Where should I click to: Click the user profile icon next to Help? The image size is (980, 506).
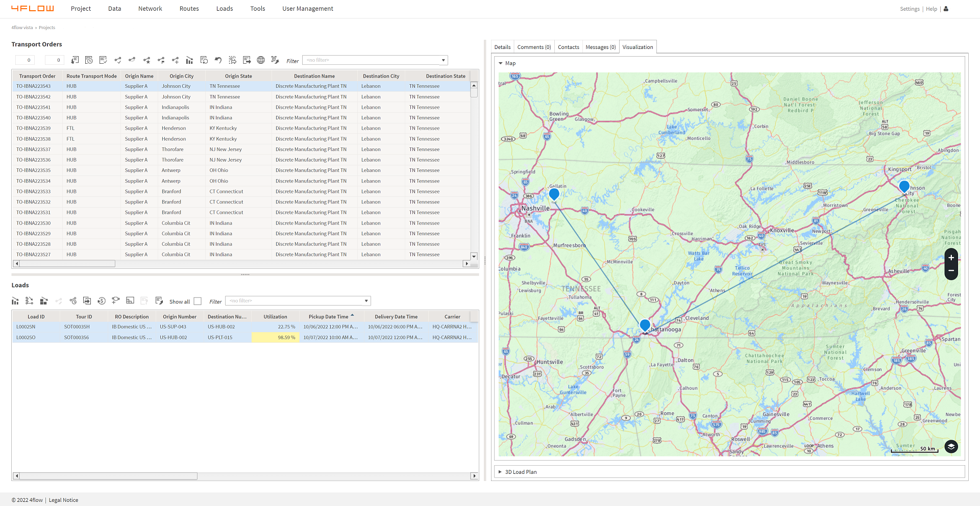coord(946,9)
